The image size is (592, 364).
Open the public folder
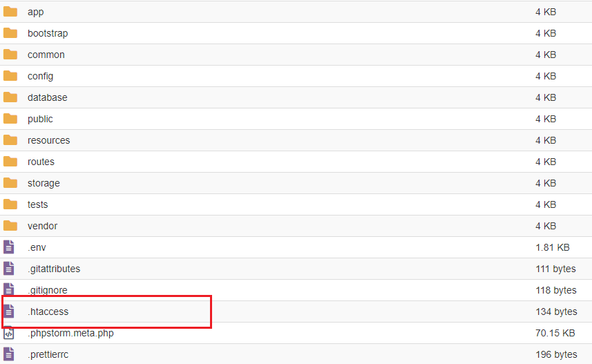click(x=40, y=119)
